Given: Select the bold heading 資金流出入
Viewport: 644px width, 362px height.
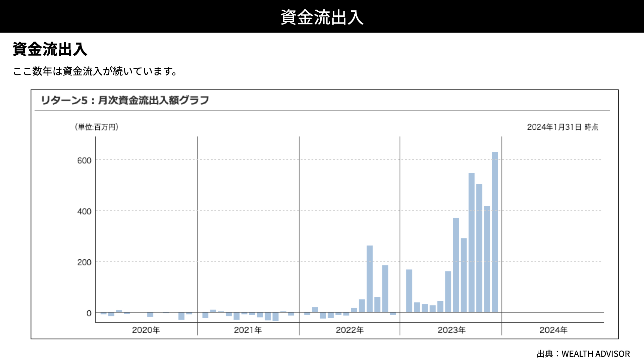Looking at the screenshot, I should tap(50, 49).
